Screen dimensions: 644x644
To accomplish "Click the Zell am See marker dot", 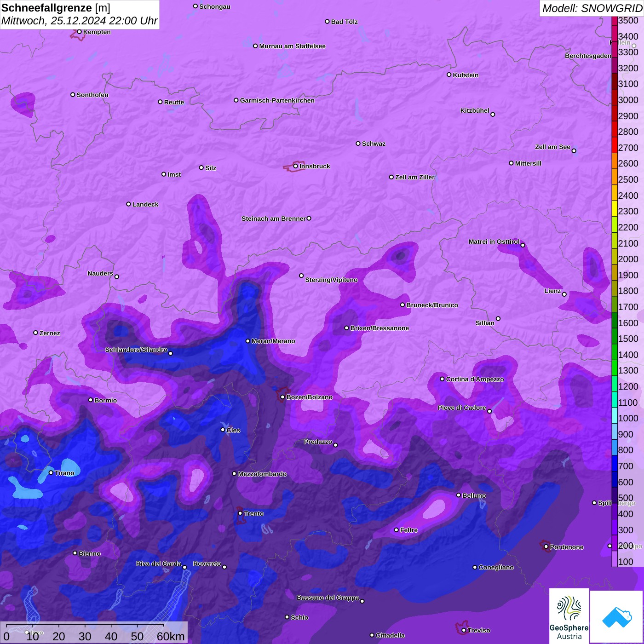I will [x=574, y=150].
